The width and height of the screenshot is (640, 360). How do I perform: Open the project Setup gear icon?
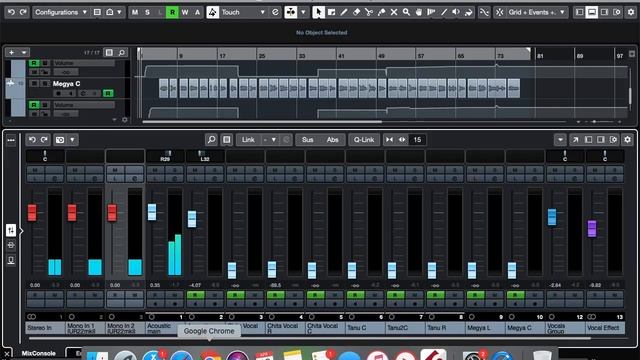[631, 12]
